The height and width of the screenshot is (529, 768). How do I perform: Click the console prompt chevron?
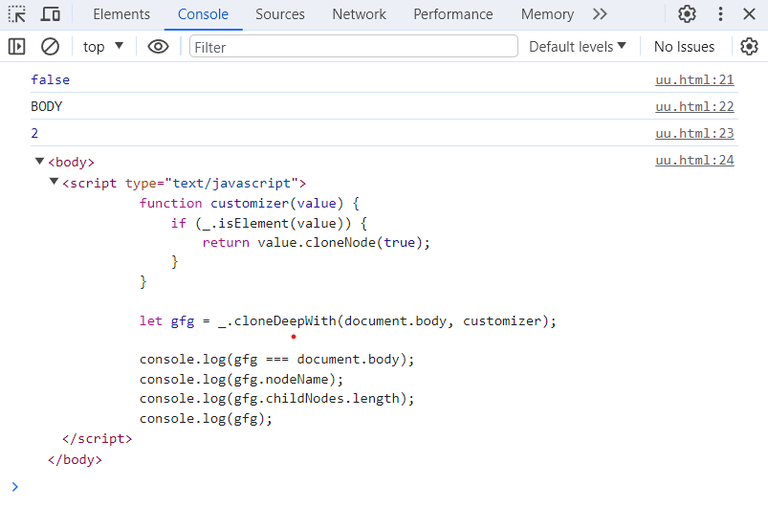pos(15,486)
